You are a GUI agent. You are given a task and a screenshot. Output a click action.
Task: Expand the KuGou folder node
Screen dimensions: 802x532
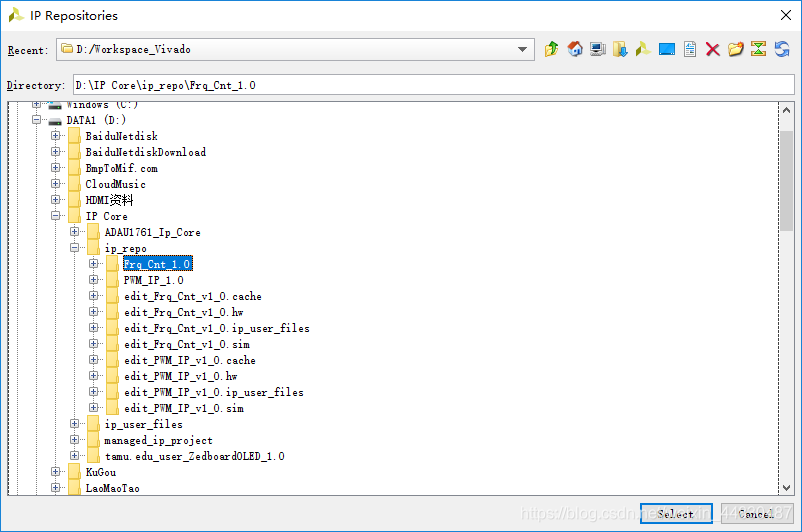(55, 472)
